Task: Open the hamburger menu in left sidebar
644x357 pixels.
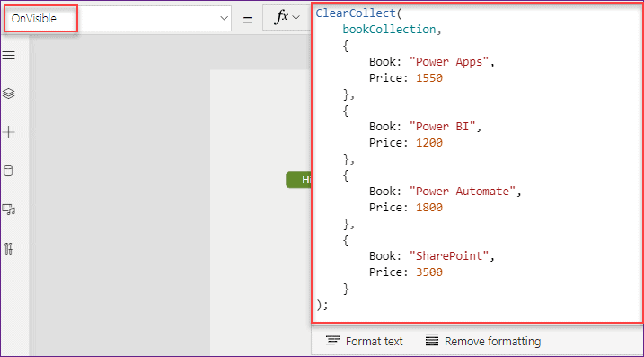Action: 9,55
